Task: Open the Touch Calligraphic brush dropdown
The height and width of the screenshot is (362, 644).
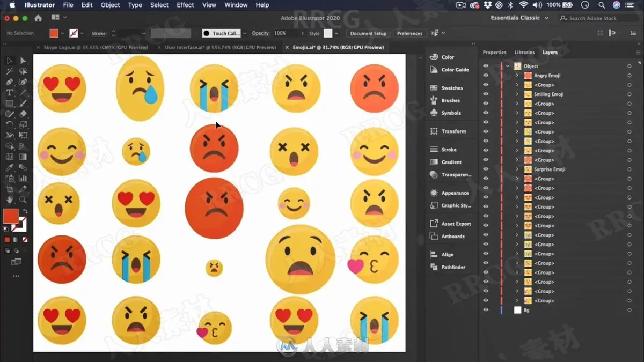Action: [245, 33]
